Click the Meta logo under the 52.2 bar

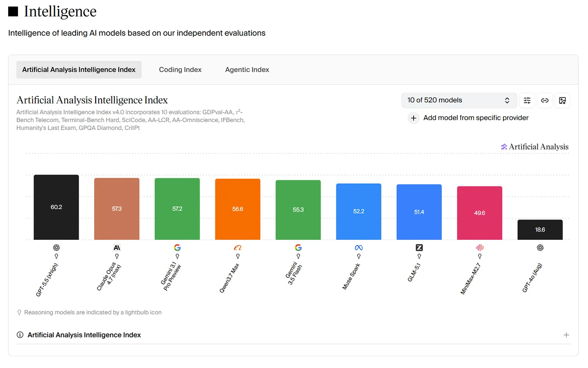(x=359, y=248)
